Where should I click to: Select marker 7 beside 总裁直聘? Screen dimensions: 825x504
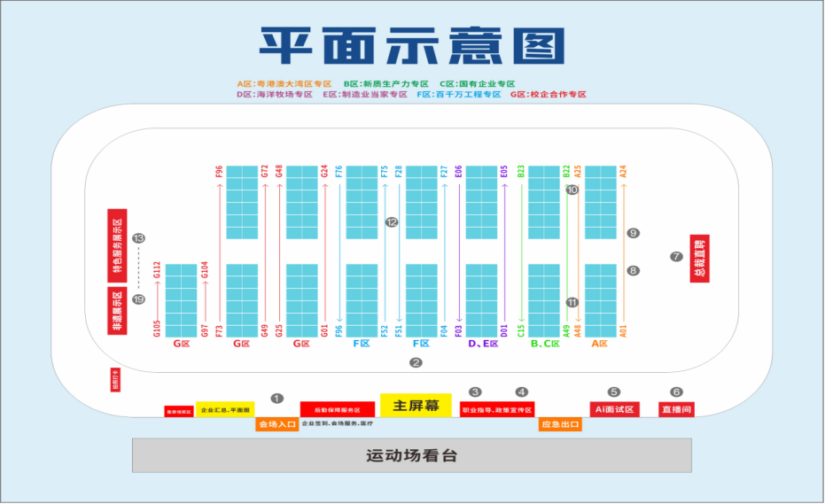pyautogui.click(x=676, y=257)
